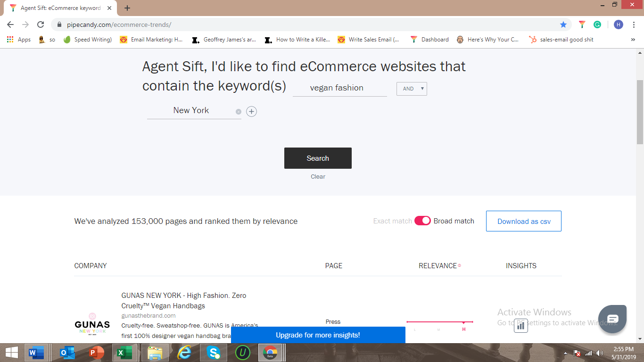Click the network signal icon in tray

588,353
